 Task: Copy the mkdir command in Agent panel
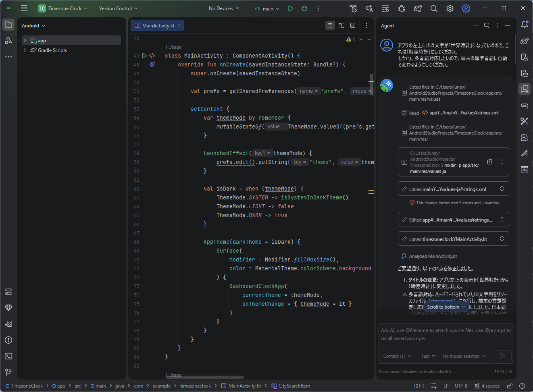489,162
